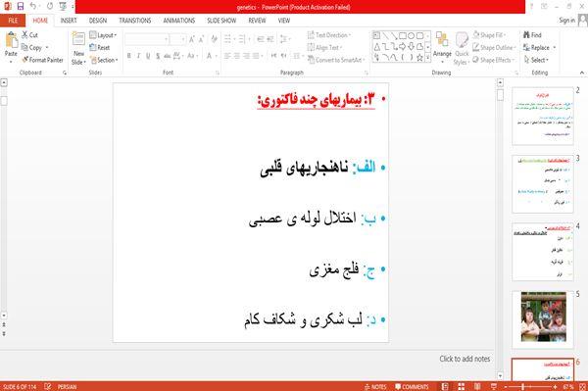Open Line Spacing options

pos(284,39)
